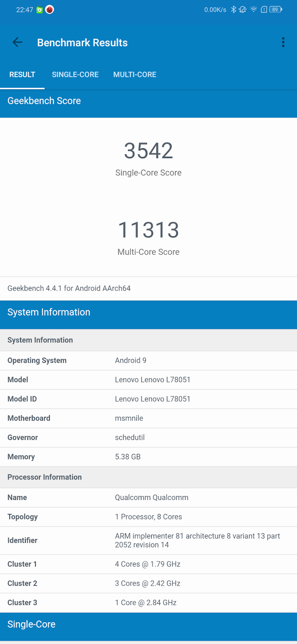This screenshot has width=297, height=644.
Task: Tap the Governor row label
Action: point(23,438)
